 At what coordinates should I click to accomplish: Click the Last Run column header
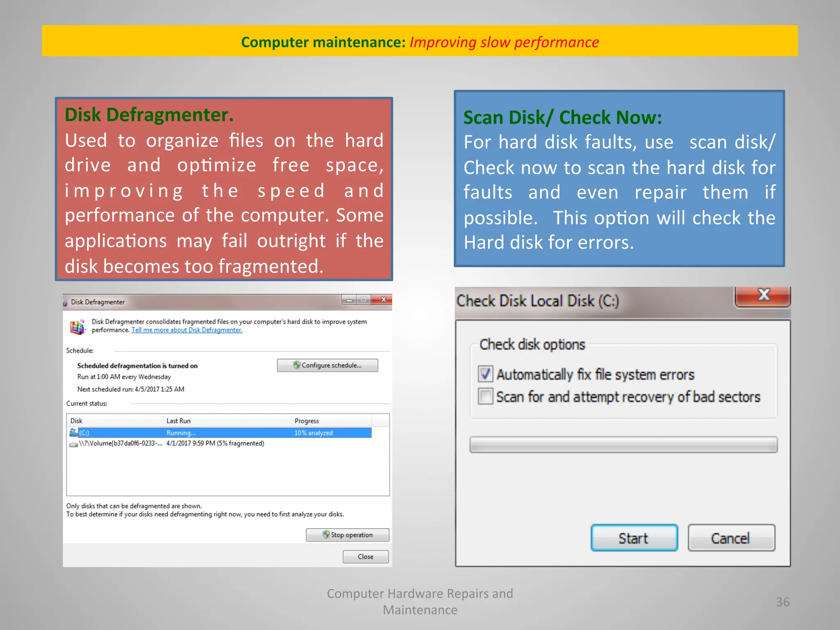(227, 421)
